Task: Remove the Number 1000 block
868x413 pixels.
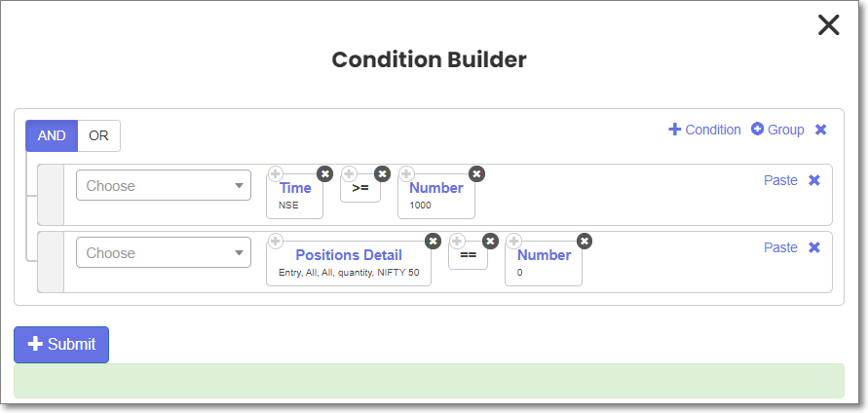Action: coord(476,173)
